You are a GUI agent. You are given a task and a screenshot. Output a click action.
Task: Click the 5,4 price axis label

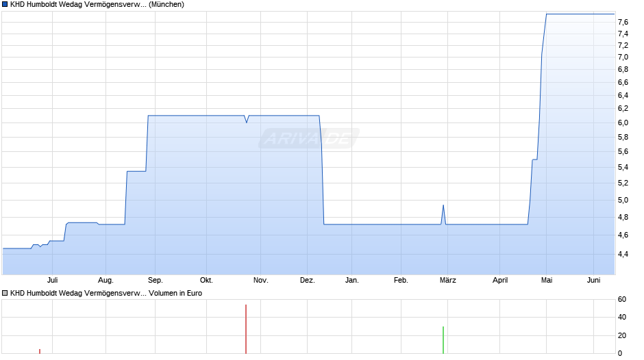[623, 167]
